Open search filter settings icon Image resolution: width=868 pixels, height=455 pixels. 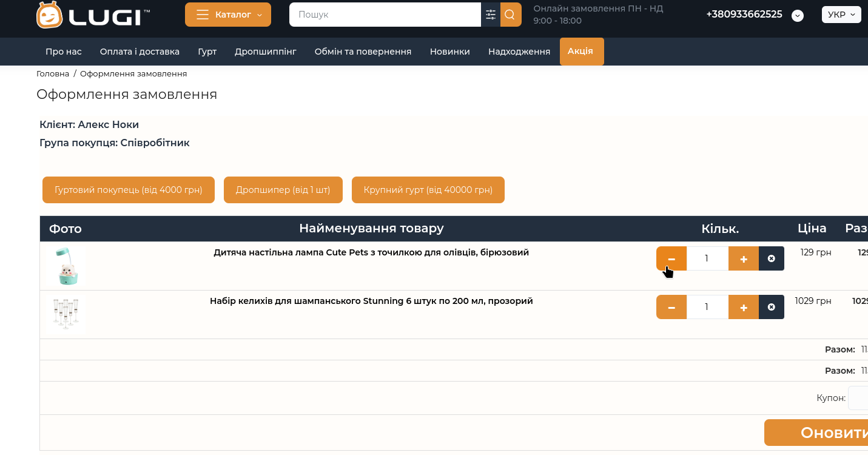[x=491, y=15]
